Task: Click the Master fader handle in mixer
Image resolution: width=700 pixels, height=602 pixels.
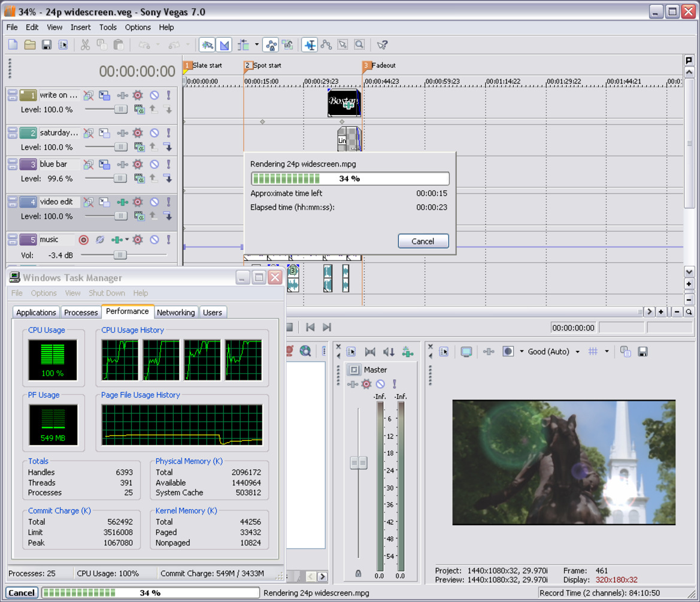Action: click(359, 462)
